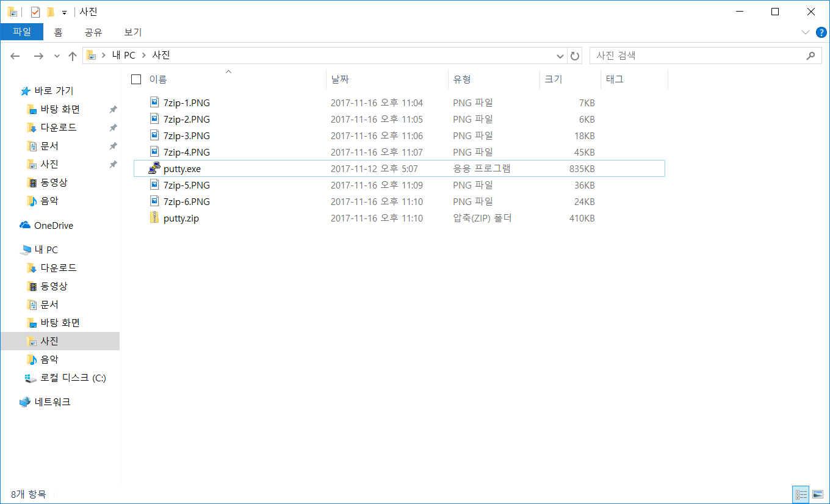Toggle the select-all checkbox in header

(x=136, y=79)
